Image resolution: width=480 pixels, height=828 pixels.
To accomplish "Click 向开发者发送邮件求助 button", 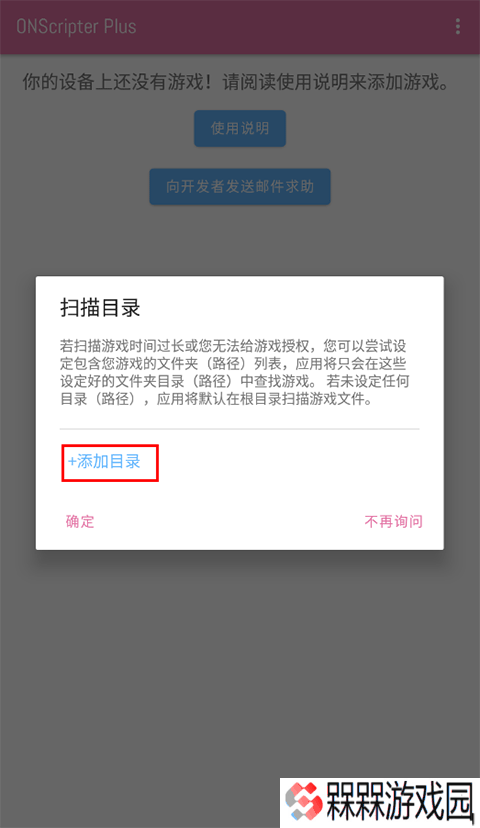I will pos(240,186).
